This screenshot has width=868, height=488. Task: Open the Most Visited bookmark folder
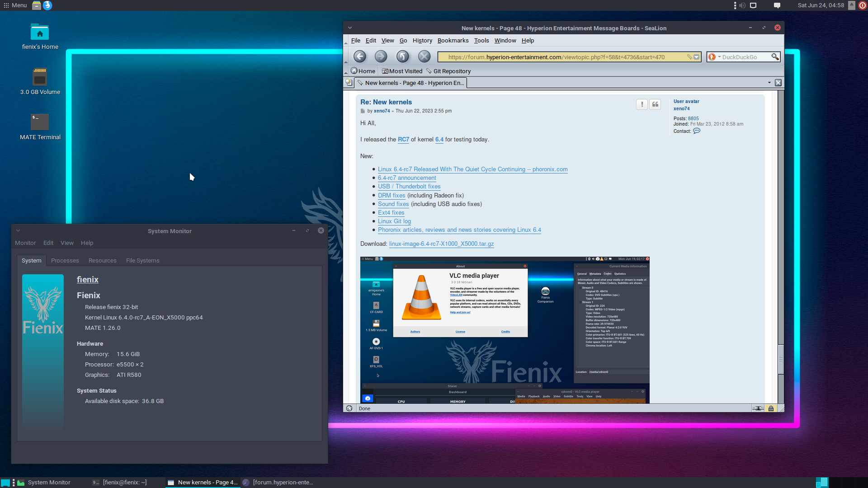402,71
